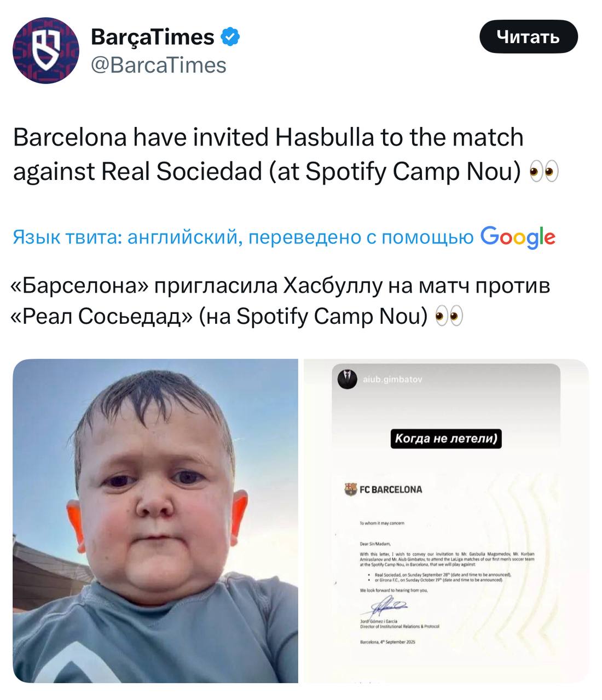602x700 pixels.
Task: Click the Когда не летели) caption sticker
Action: (446, 439)
